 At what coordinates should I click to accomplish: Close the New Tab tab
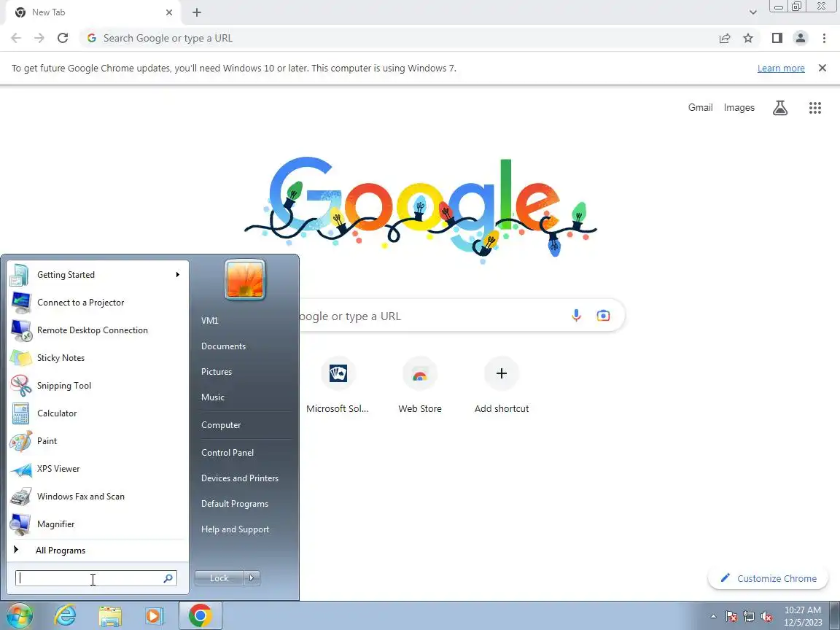168,12
